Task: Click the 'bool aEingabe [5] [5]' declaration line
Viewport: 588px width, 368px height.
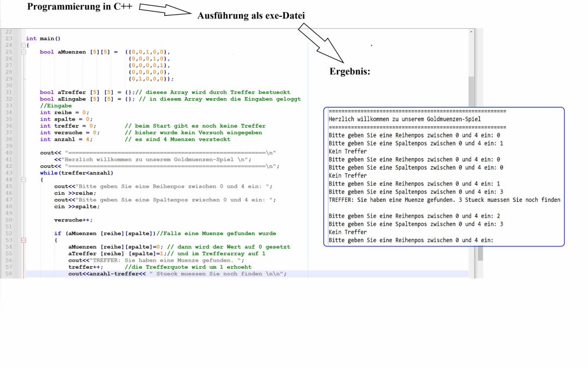Action: pos(170,99)
